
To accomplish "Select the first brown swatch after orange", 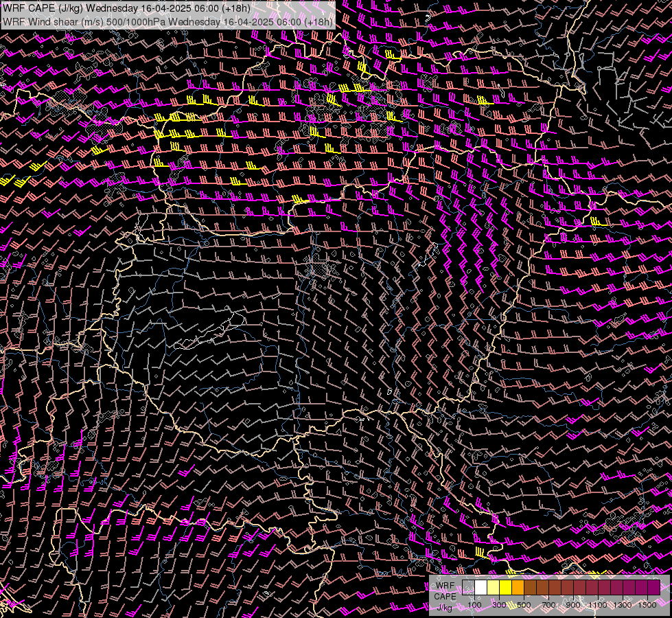I will pyautogui.click(x=531, y=587).
